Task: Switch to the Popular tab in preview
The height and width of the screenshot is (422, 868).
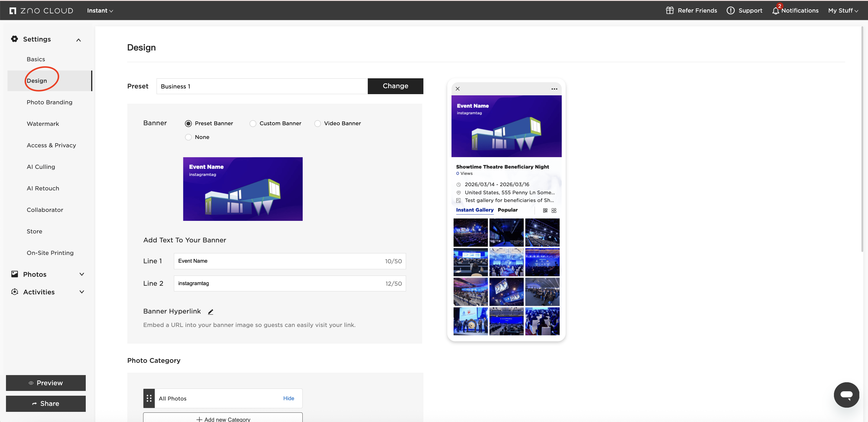Action: pos(508,210)
